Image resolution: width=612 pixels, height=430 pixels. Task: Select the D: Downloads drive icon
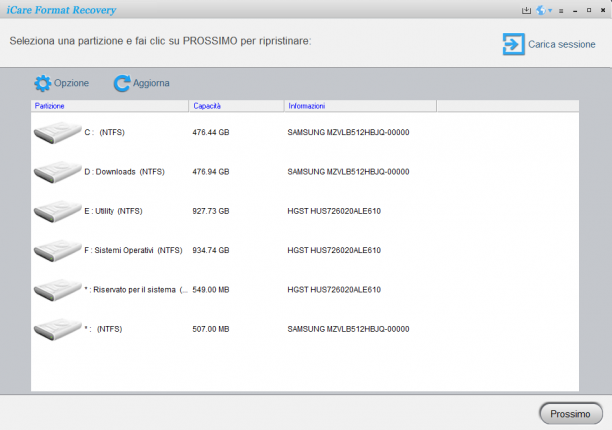point(57,172)
